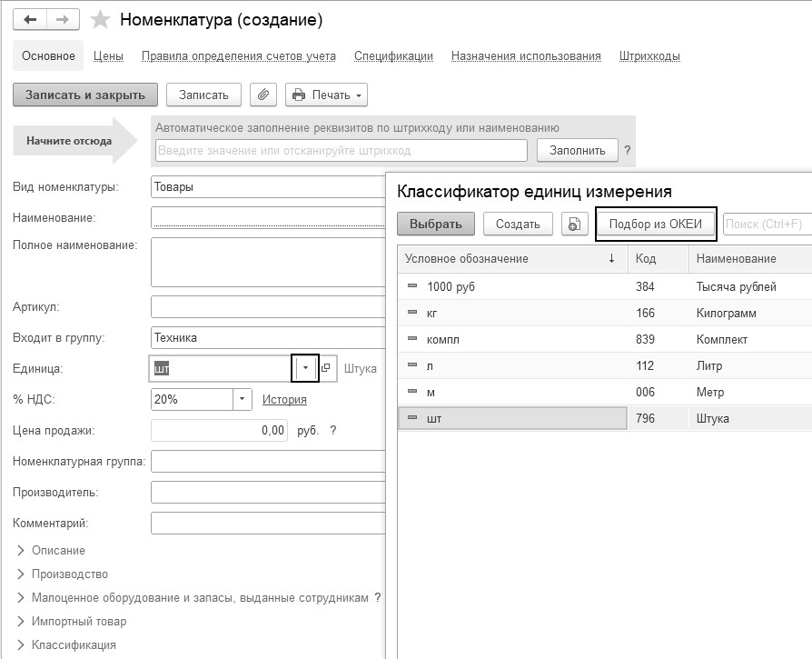
Task: Click the question mark next to Заполнить
Action: coord(627,151)
